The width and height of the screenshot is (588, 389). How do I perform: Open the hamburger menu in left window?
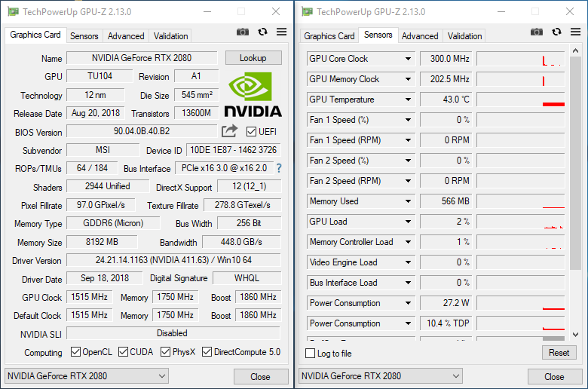pyautogui.click(x=281, y=32)
